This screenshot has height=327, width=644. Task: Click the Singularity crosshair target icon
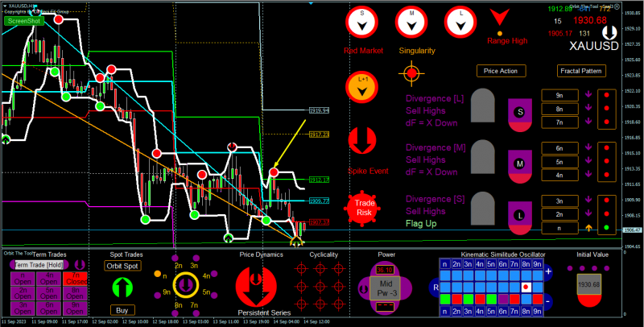pos(411,74)
